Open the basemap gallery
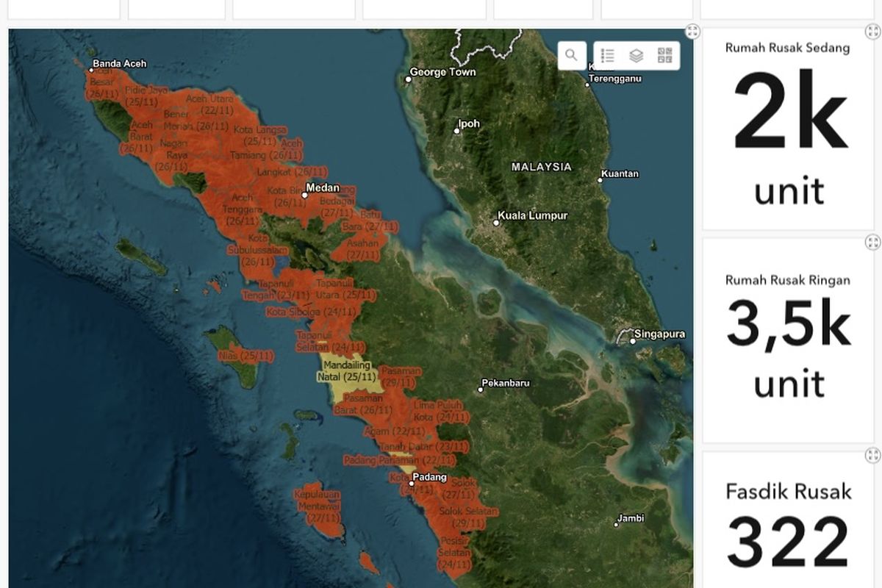Viewport: 882px width, 588px height. point(664,54)
